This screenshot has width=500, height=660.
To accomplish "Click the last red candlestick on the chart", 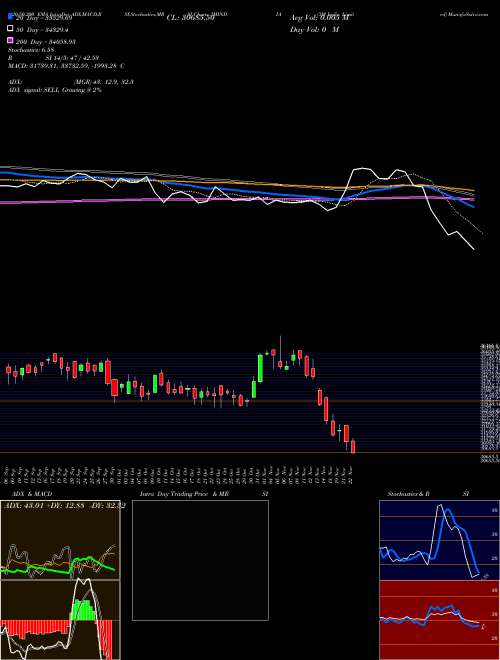I will click(353, 446).
